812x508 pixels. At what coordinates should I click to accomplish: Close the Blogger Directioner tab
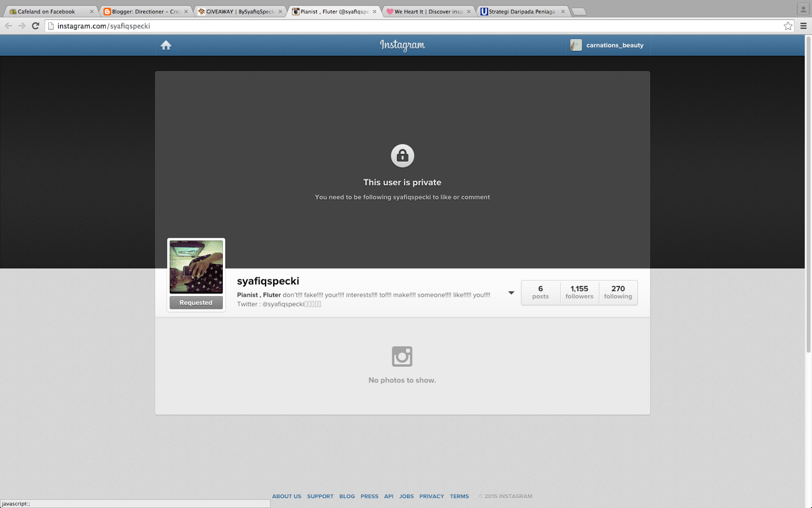click(186, 12)
